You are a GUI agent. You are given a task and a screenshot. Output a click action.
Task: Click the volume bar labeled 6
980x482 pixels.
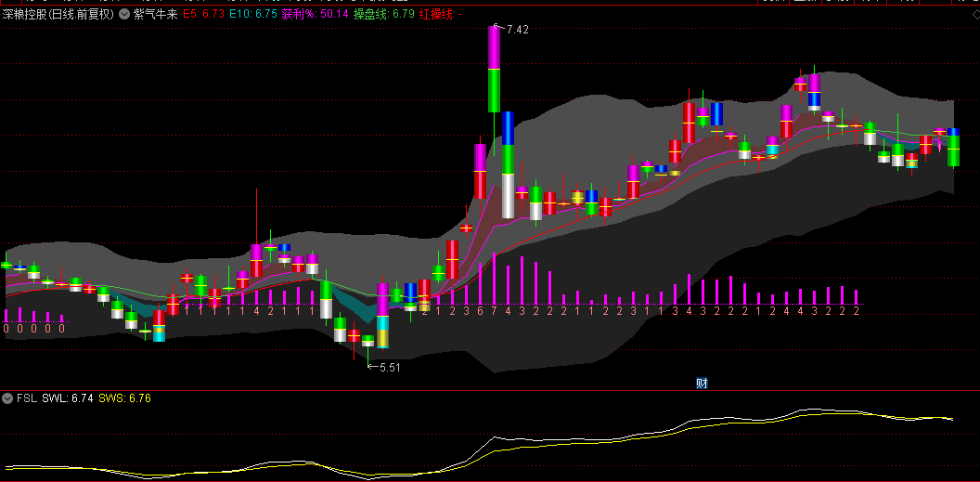(x=480, y=283)
